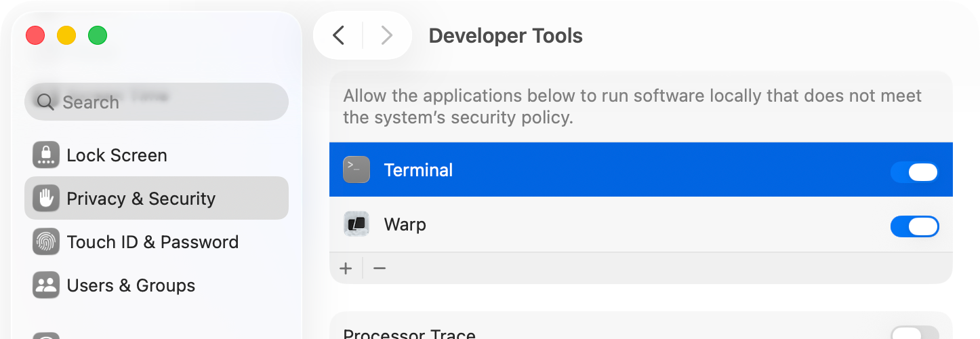Image resolution: width=980 pixels, height=339 pixels.
Task: Click the Users & Groups people icon
Action: [x=46, y=285]
